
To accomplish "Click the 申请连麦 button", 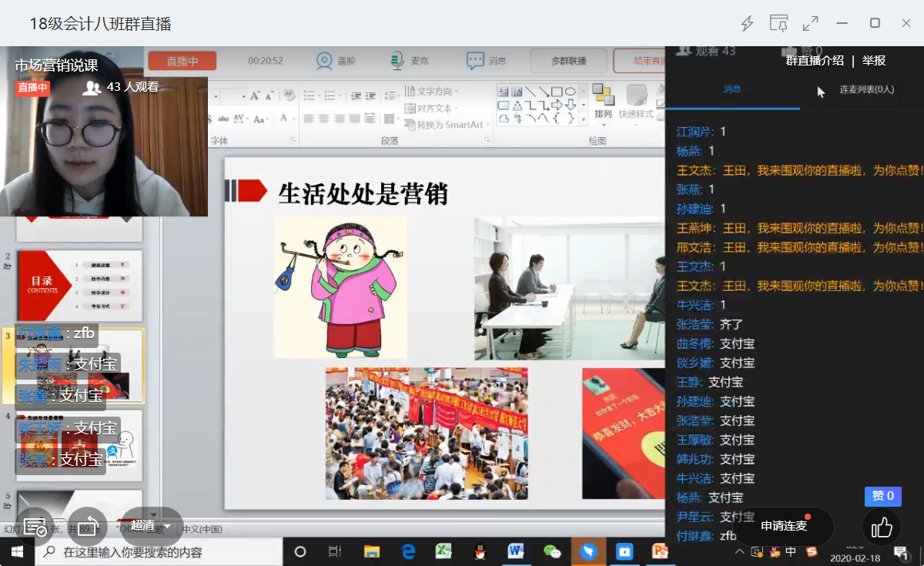I will coord(784,526).
